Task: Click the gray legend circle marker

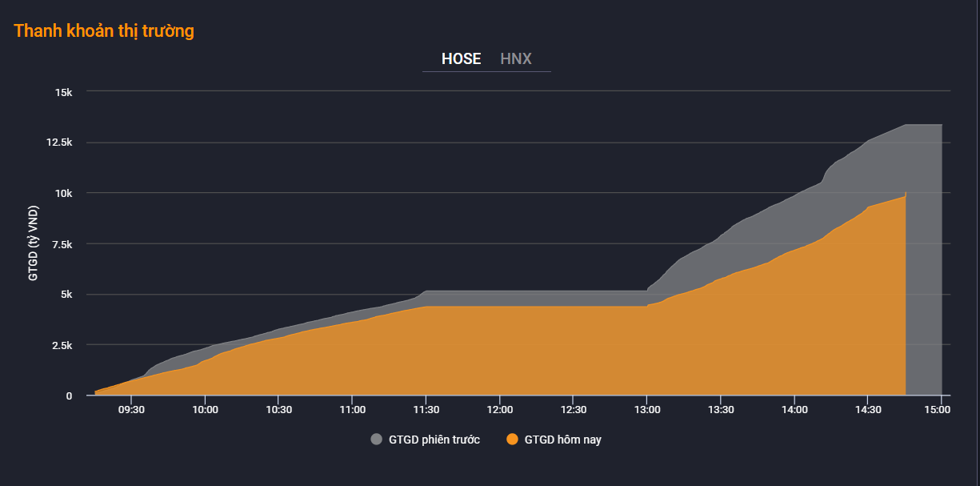Action: pos(376,440)
